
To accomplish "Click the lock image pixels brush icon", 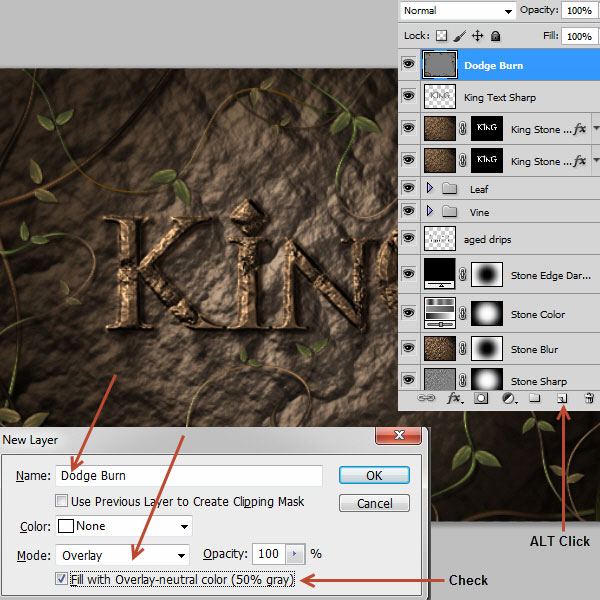I will [460, 36].
